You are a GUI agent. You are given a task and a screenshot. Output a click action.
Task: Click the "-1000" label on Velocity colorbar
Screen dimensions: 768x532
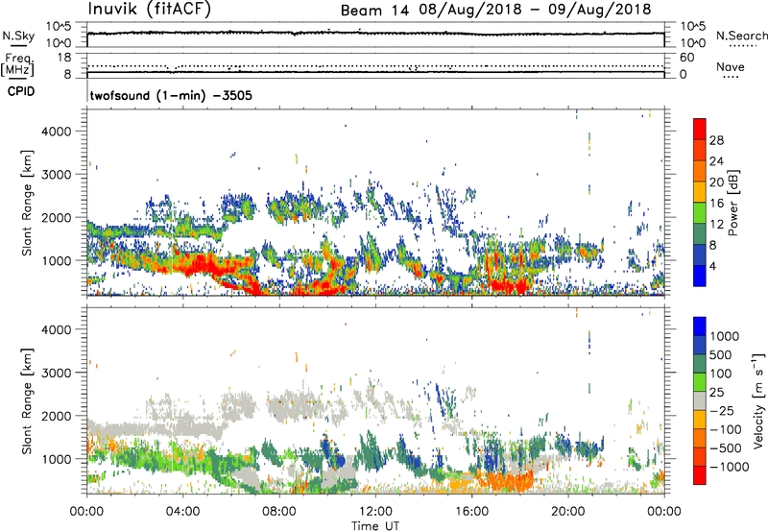tap(729, 467)
